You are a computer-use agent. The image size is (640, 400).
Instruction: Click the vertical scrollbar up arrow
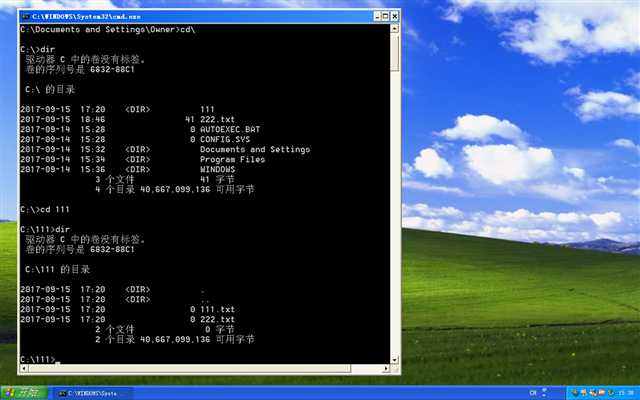395,29
